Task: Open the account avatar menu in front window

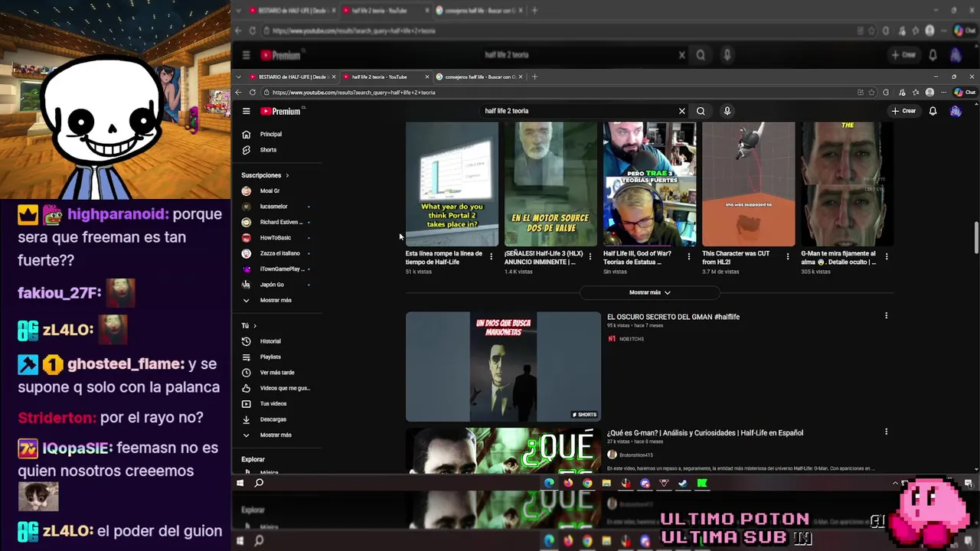Action: tap(955, 111)
